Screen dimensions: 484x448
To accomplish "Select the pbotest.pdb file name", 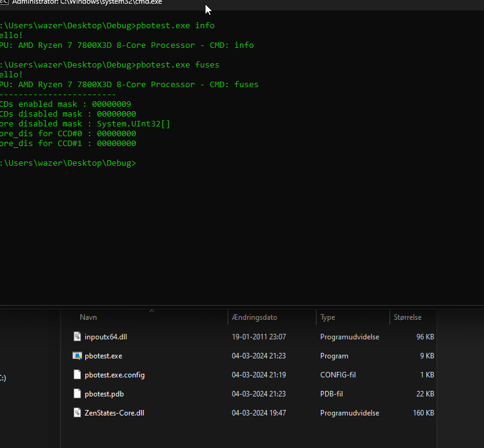I will (104, 394).
